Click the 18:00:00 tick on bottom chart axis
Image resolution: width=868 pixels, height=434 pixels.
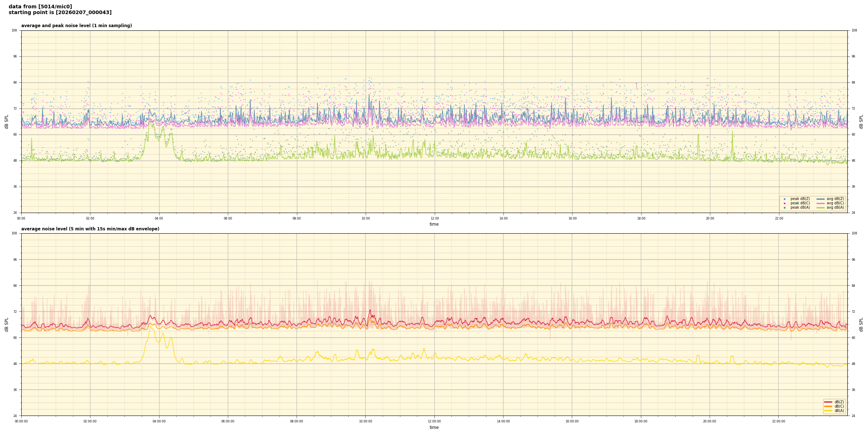click(641, 421)
